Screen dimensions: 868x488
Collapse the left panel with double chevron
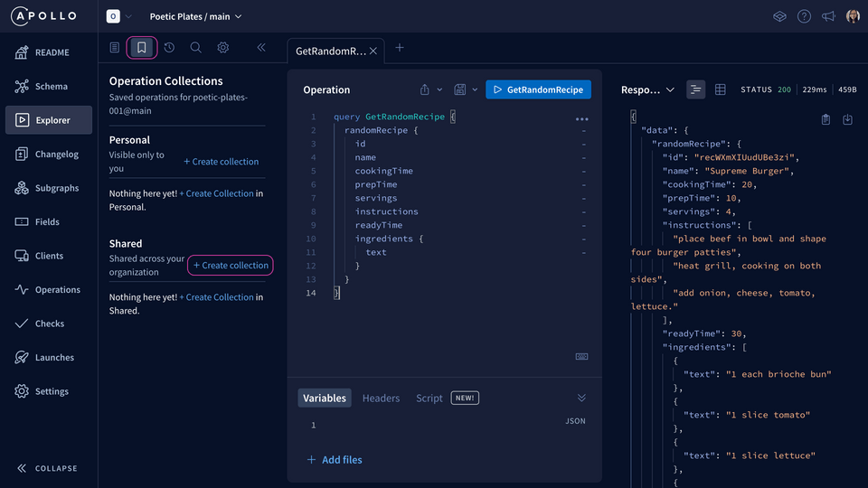click(261, 48)
